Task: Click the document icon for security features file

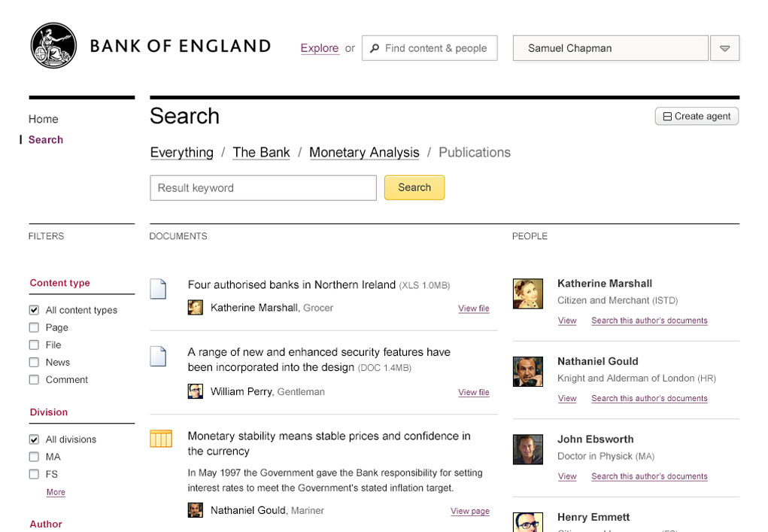Action: point(158,356)
